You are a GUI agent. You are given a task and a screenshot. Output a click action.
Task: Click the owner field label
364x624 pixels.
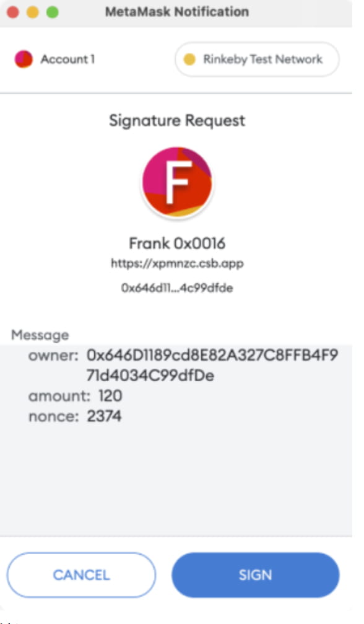point(54,356)
